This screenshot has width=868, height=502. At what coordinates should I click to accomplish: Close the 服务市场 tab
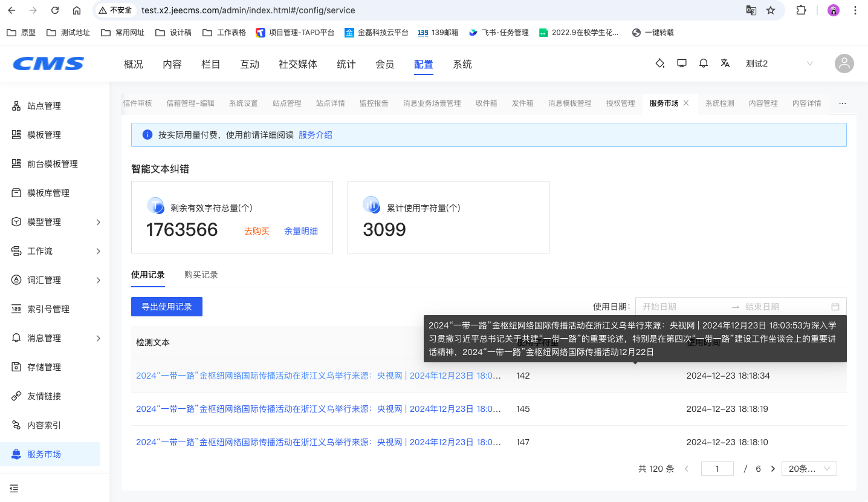tap(686, 103)
